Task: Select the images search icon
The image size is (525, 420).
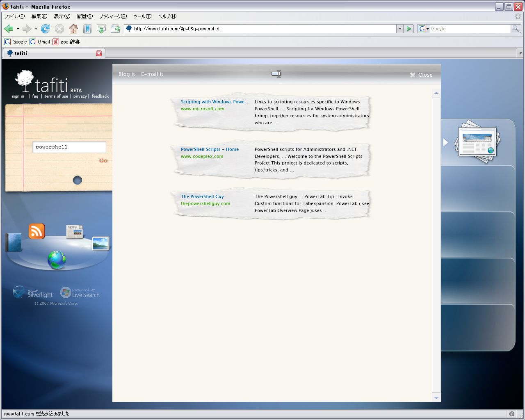Action: pyautogui.click(x=100, y=243)
